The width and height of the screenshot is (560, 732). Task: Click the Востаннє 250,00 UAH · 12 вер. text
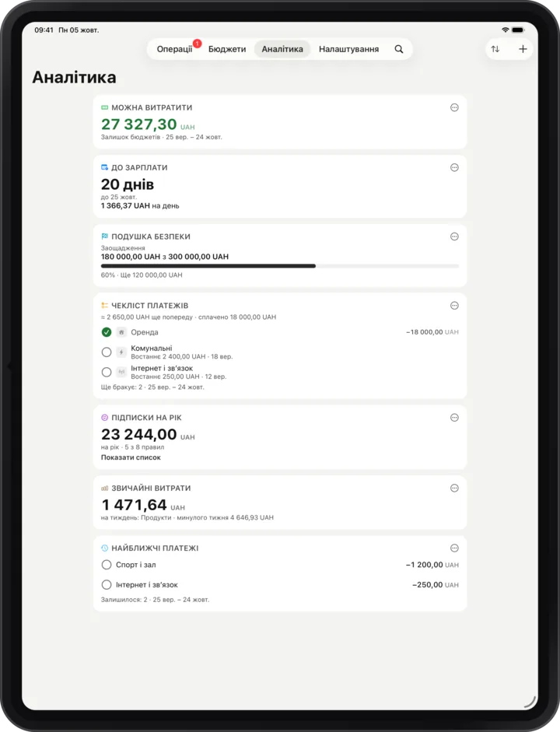178,377
